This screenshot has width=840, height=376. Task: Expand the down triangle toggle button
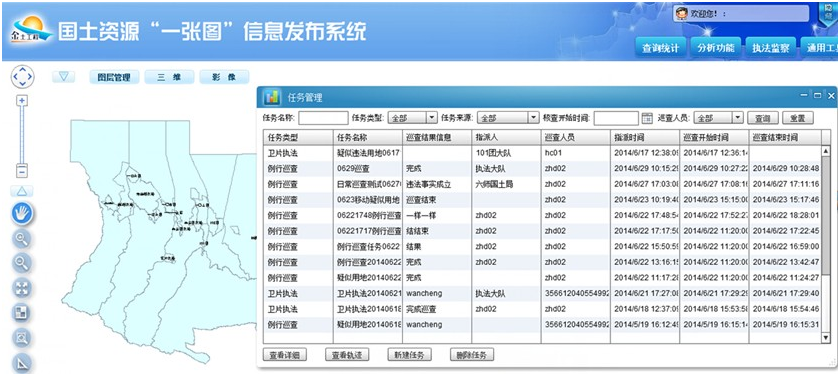click(63, 77)
